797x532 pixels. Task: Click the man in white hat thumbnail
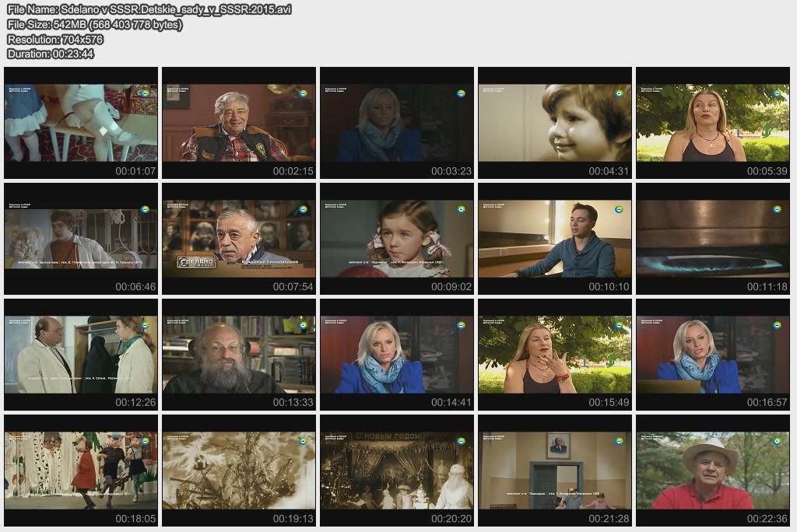click(712, 470)
